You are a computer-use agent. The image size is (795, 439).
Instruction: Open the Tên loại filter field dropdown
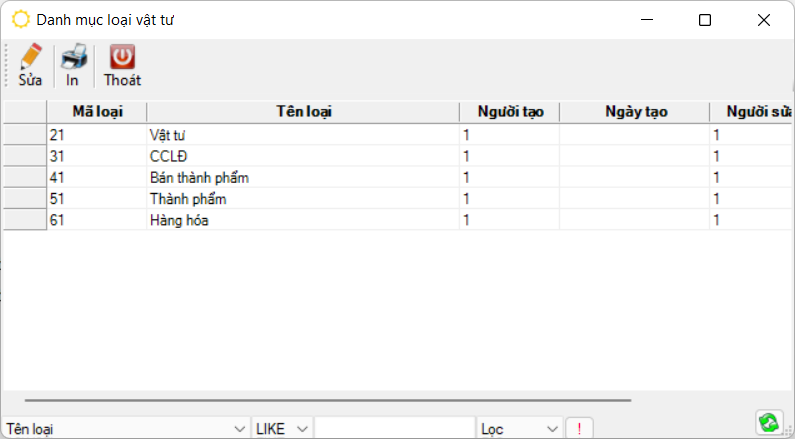[x=239, y=429]
